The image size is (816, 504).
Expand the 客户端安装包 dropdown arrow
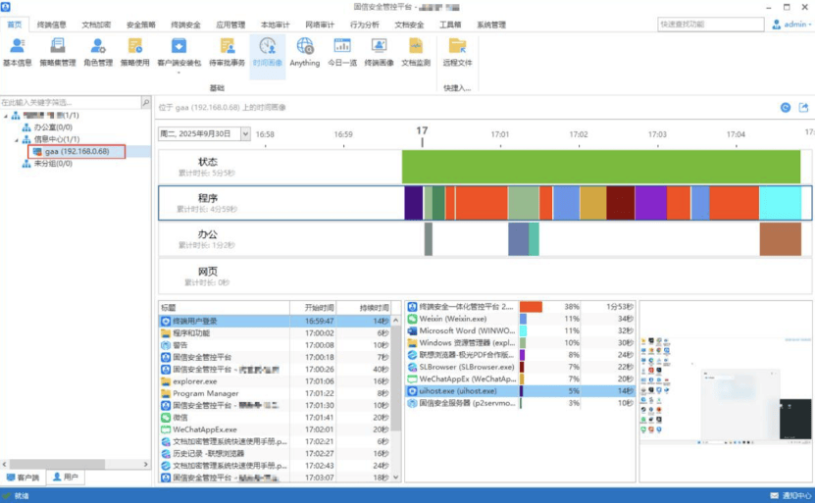pos(178,72)
